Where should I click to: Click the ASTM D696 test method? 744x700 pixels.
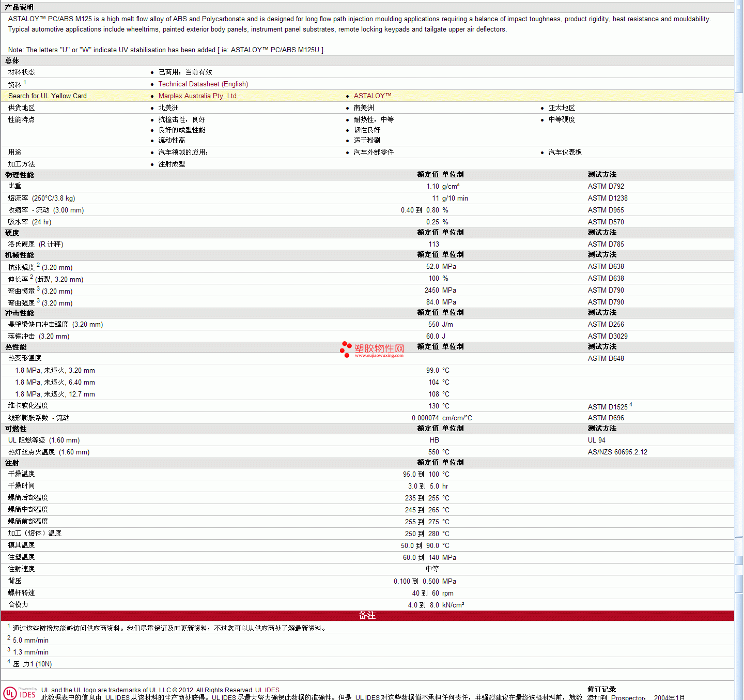pos(606,418)
